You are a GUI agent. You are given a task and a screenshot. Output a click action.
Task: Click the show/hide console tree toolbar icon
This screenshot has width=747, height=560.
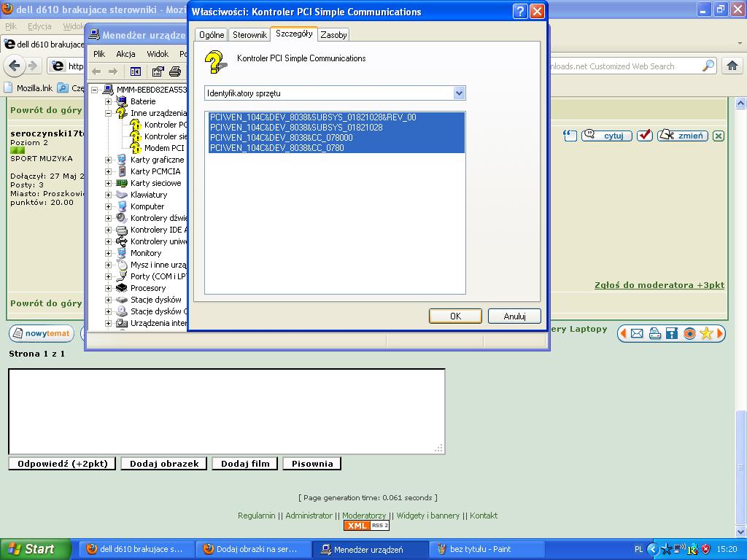tap(136, 71)
